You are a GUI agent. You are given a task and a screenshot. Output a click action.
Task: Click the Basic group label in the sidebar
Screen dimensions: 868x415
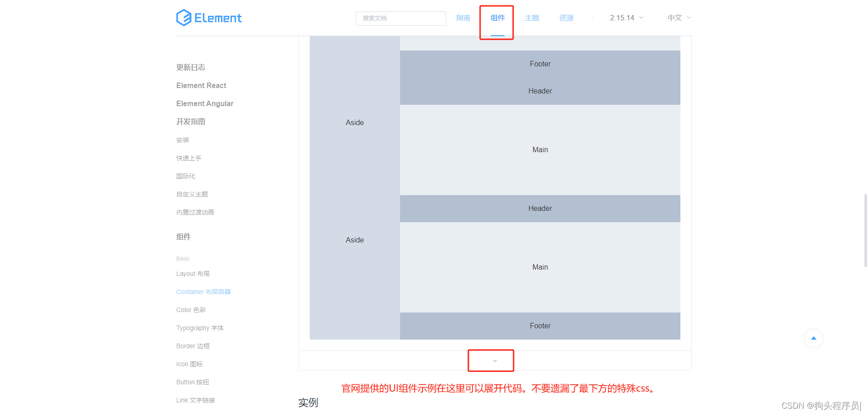click(183, 259)
